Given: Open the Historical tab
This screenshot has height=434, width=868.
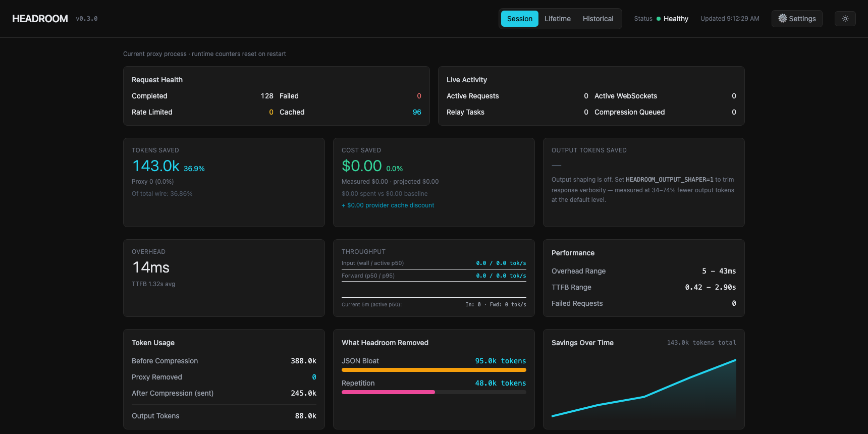Looking at the screenshot, I should pyautogui.click(x=598, y=19).
